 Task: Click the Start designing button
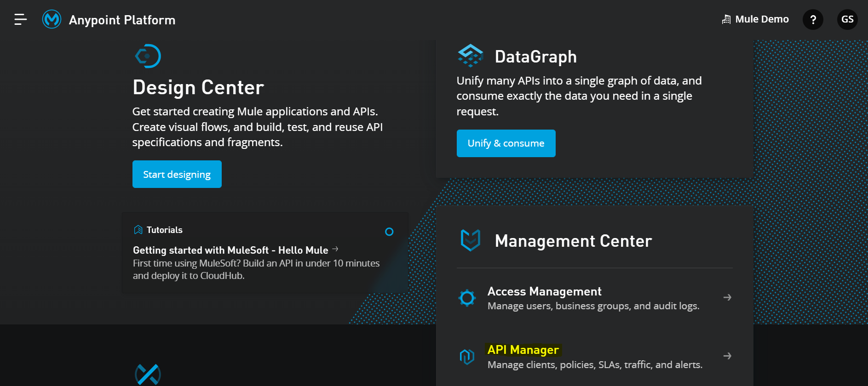click(x=177, y=174)
